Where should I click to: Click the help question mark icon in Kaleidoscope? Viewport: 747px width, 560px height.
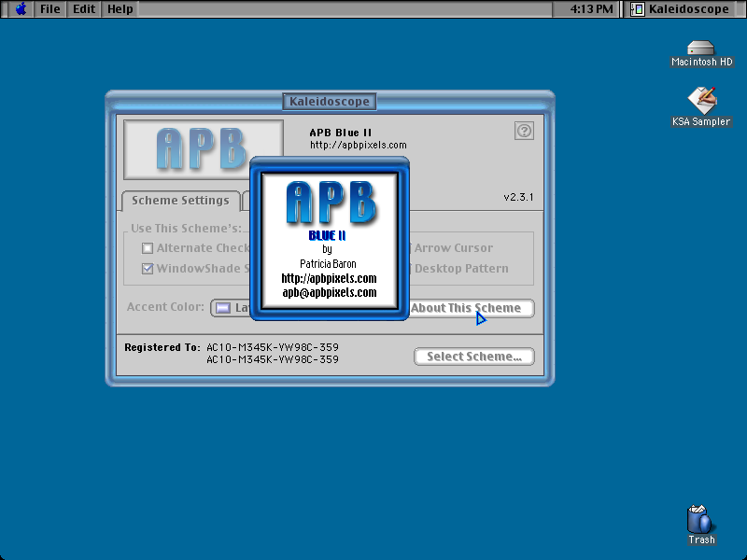click(524, 131)
